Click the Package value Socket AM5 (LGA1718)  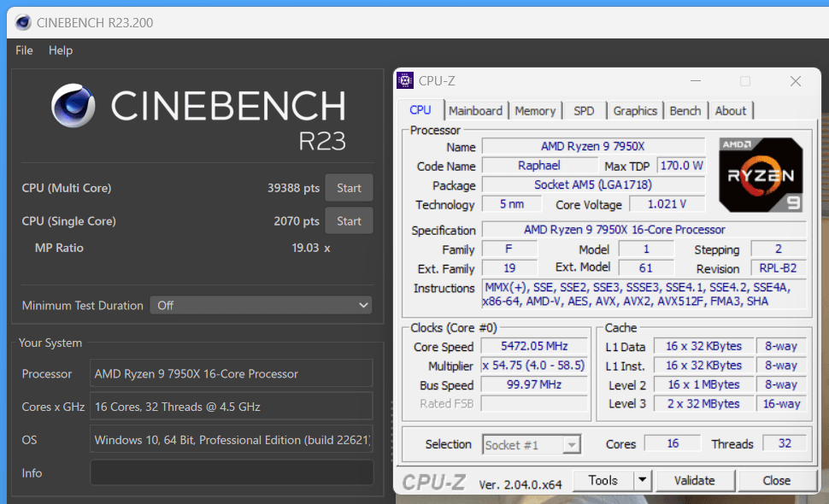click(593, 185)
